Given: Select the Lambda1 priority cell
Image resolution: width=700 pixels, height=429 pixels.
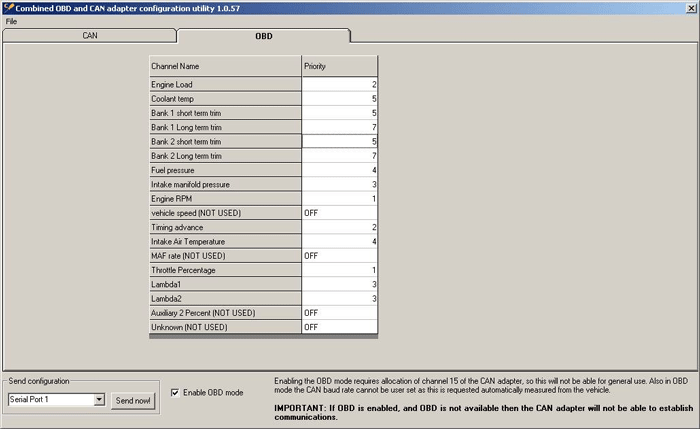Looking at the screenshot, I should 339,284.
